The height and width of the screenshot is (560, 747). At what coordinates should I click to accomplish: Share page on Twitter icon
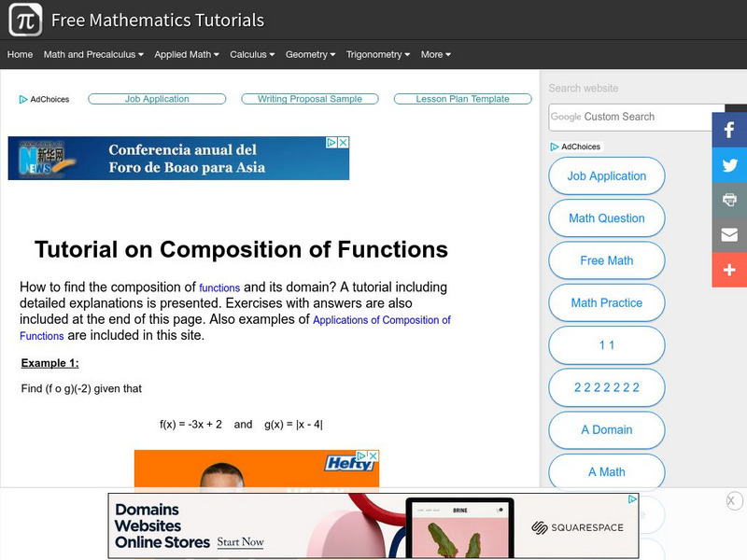point(729,165)
